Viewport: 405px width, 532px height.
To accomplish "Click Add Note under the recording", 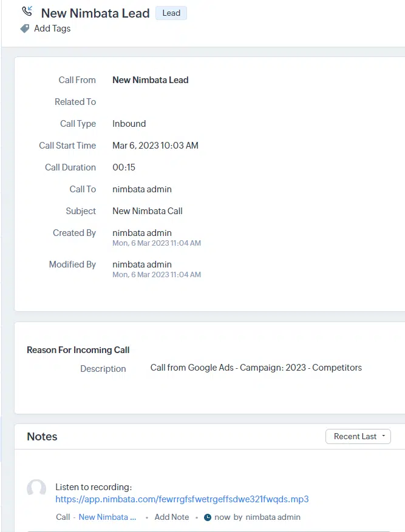I will (x=172, y=517).
